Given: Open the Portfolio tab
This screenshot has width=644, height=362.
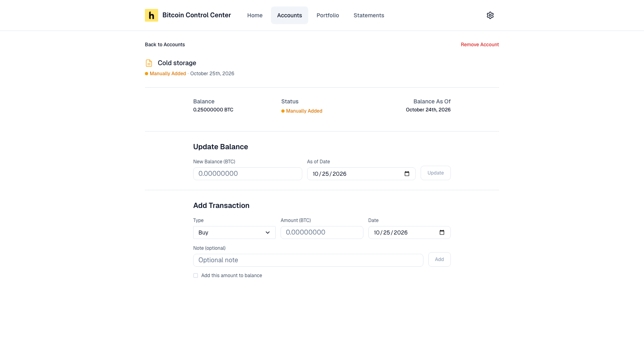Looking at the screenshot, I should [328, 15].
